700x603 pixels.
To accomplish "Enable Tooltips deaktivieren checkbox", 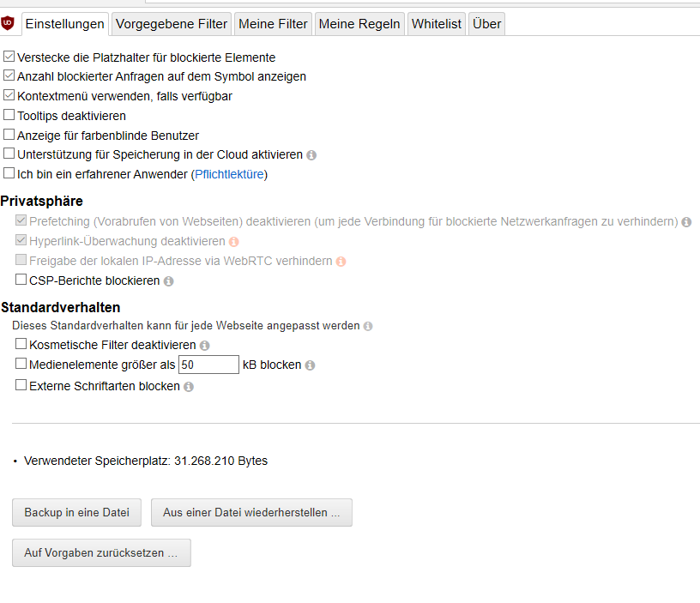I will 9,115.
